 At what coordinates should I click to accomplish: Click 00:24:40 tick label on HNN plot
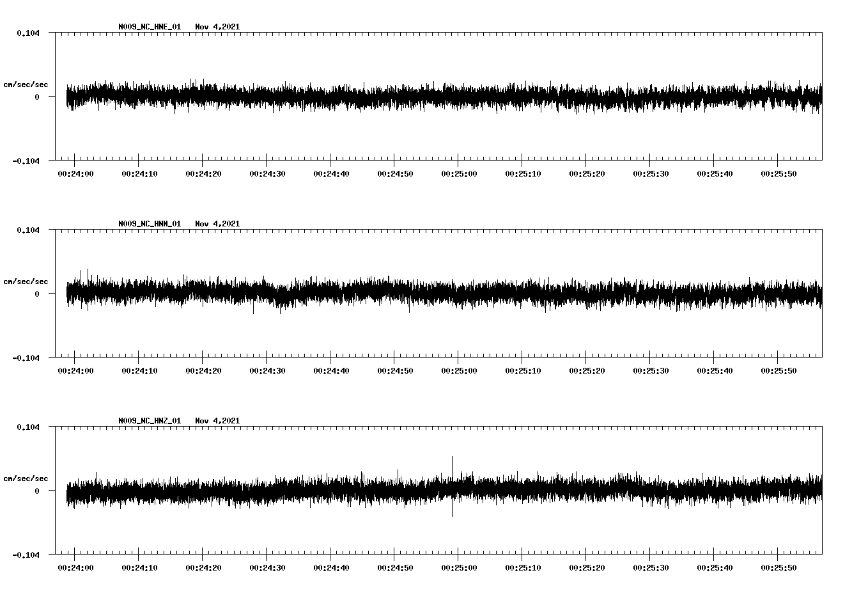pos(331,371)
